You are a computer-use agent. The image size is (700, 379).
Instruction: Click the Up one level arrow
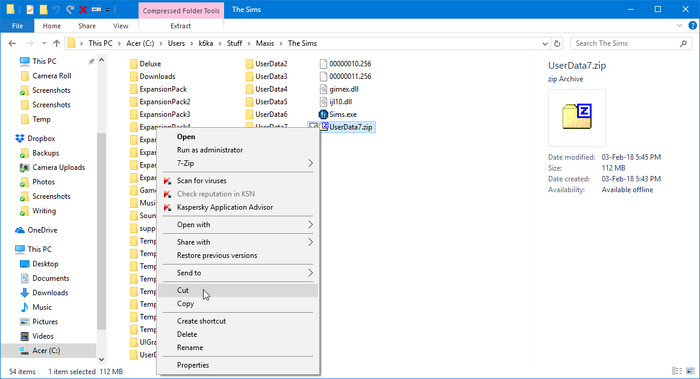click(56, 43)
